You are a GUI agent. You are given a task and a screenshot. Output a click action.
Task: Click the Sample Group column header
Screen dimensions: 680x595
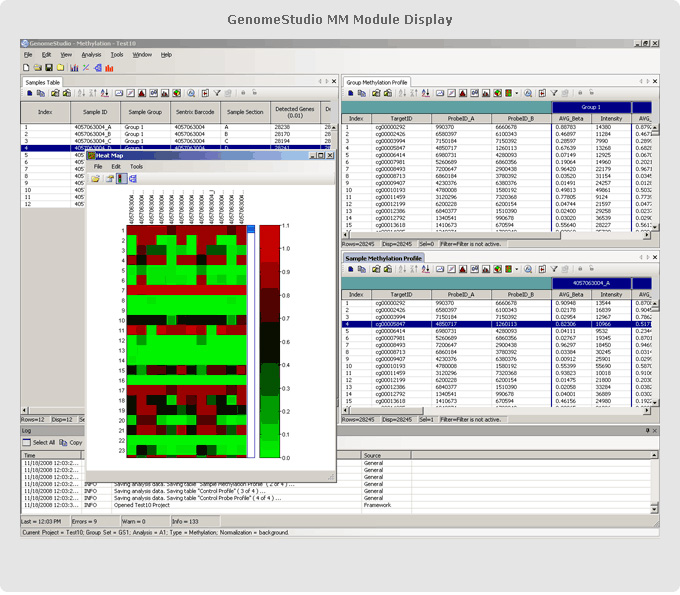[144, 113]
